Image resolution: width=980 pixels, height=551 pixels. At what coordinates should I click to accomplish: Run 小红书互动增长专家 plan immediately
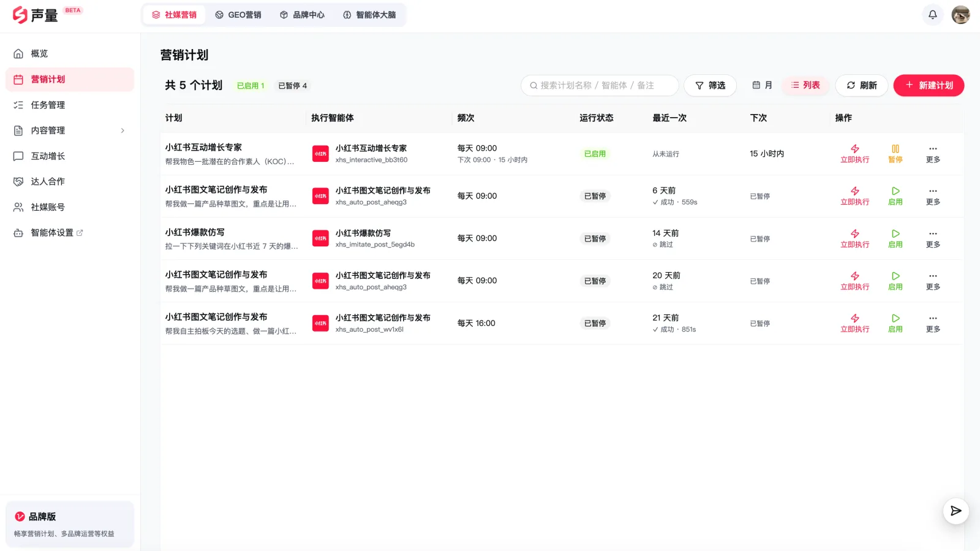click(854, 154)
